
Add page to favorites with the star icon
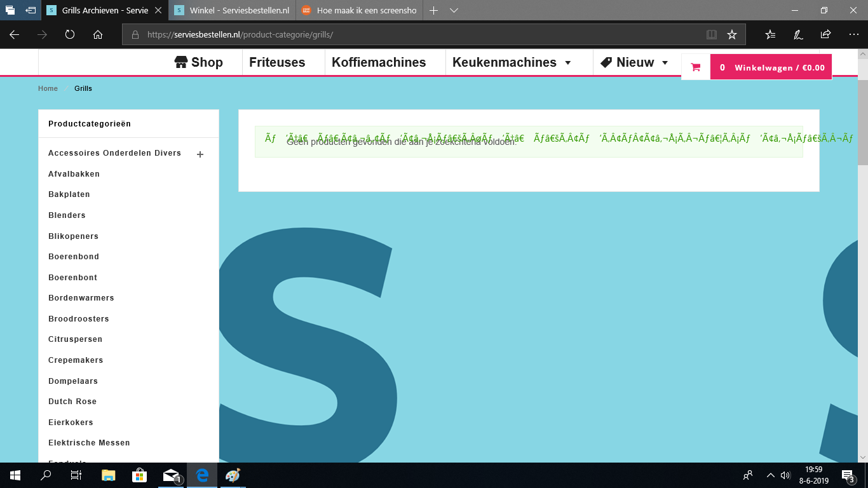pos(732,34)
